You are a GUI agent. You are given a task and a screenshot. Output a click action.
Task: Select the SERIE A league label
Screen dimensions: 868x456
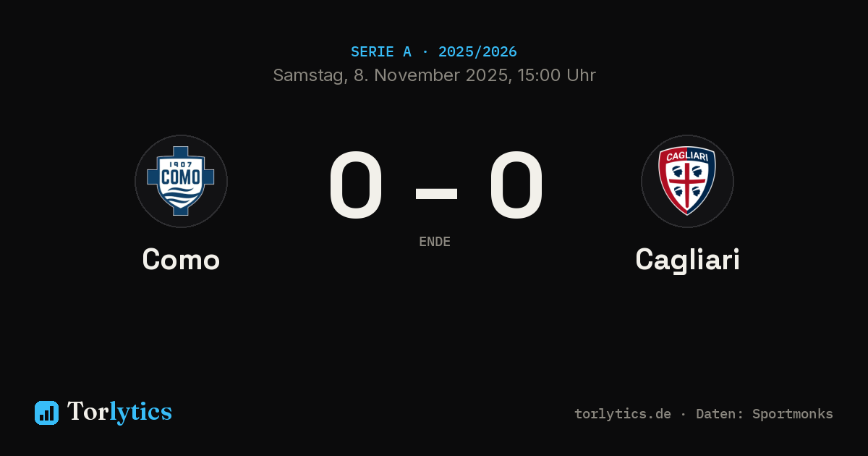pyautogui.click(x=381, y=52)
